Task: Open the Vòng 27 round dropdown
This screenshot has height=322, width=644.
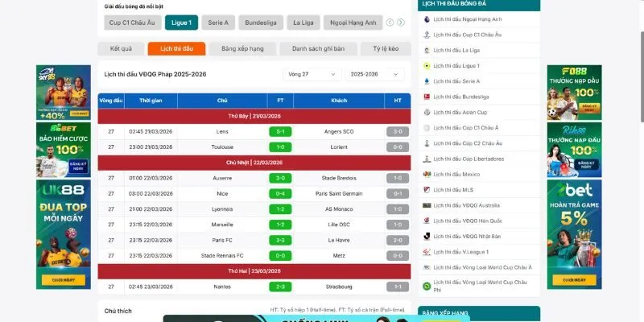Action: click(312, 74)
